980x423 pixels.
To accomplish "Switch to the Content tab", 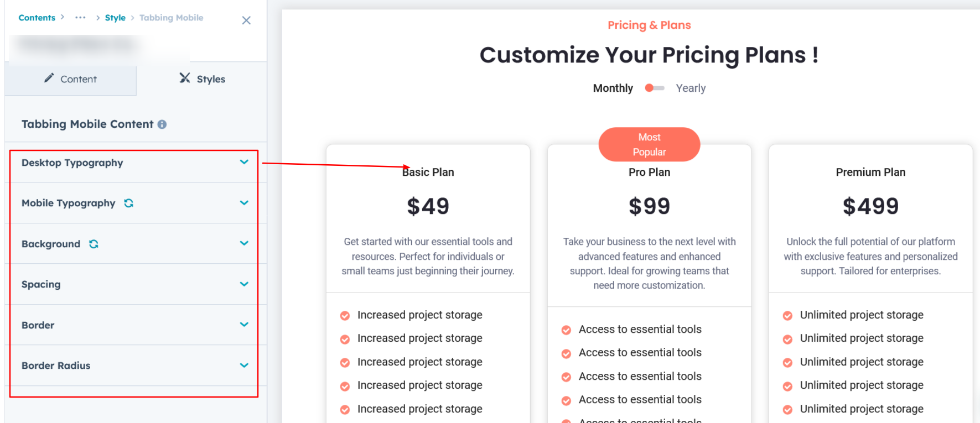I will tap(71, 79).
